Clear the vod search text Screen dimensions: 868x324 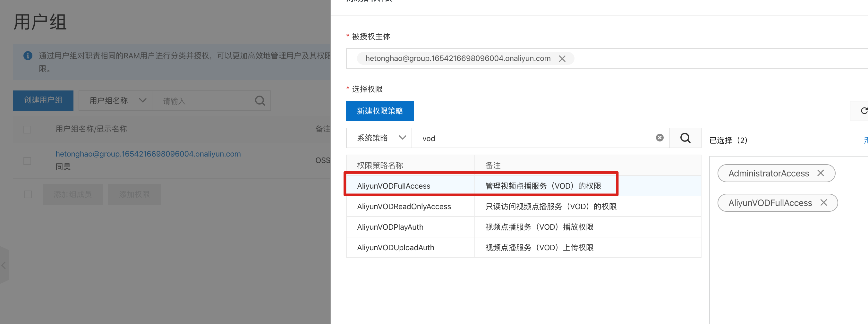point(660,138)
